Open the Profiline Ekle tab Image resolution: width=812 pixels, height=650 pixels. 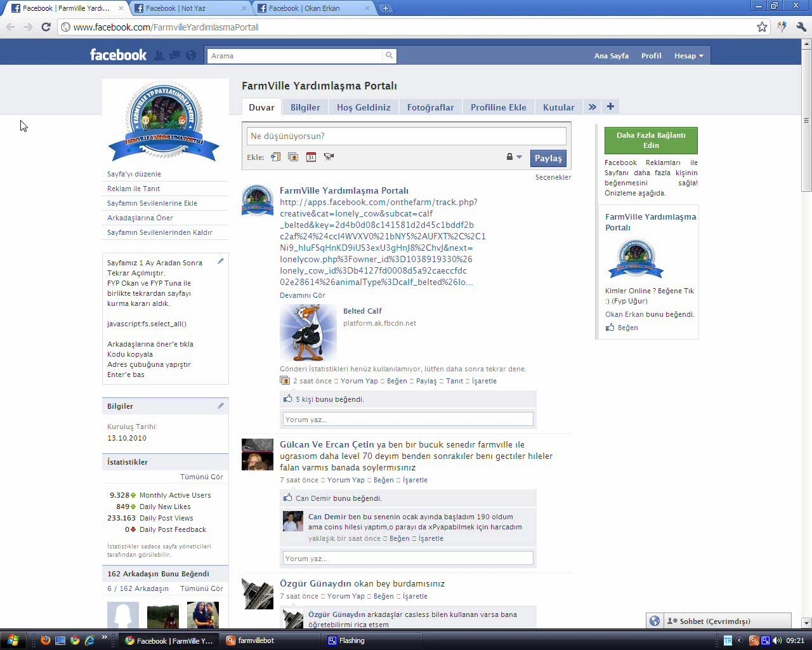(x=499, y=107)
